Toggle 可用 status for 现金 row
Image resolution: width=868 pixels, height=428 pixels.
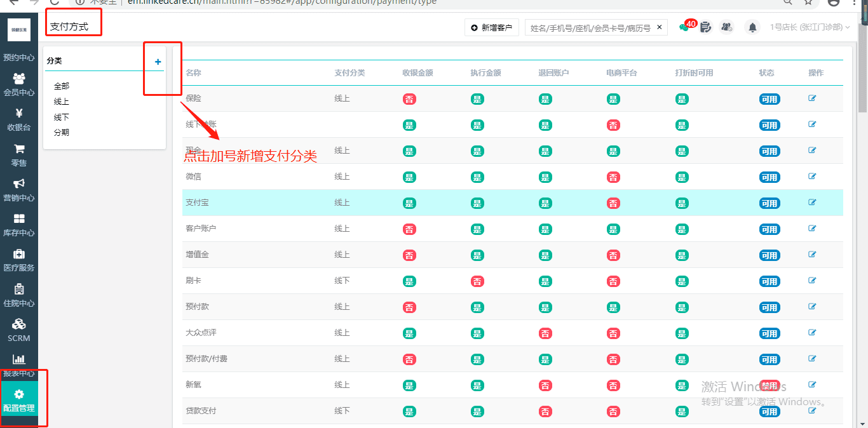[769, 151]
